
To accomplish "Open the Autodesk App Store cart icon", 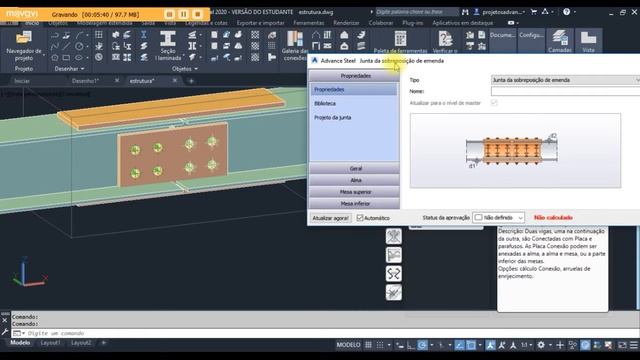I will [533, 12].
